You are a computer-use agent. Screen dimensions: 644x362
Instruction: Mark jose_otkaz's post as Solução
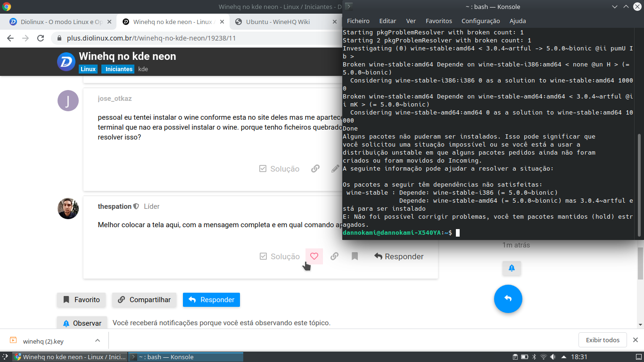tap(279, 169)
